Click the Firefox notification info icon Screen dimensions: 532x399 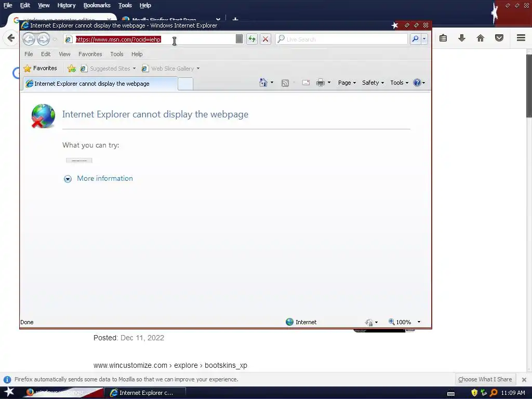pos(7,379)
